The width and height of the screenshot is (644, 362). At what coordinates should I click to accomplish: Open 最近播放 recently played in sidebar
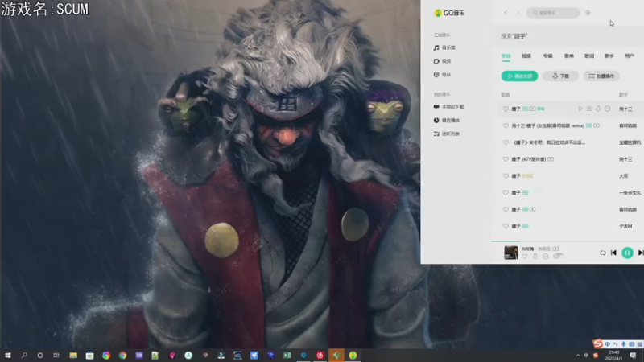[x=447, y=120]
